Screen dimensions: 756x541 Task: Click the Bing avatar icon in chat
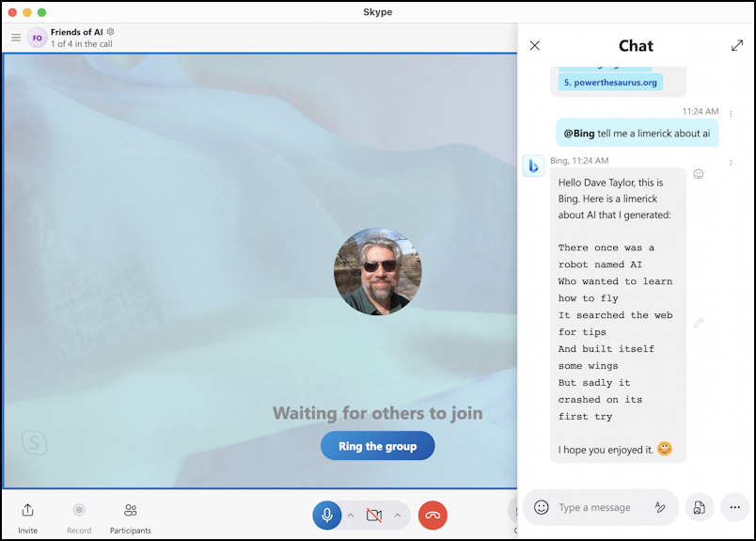pyautogui.click(x=533, y=166)
